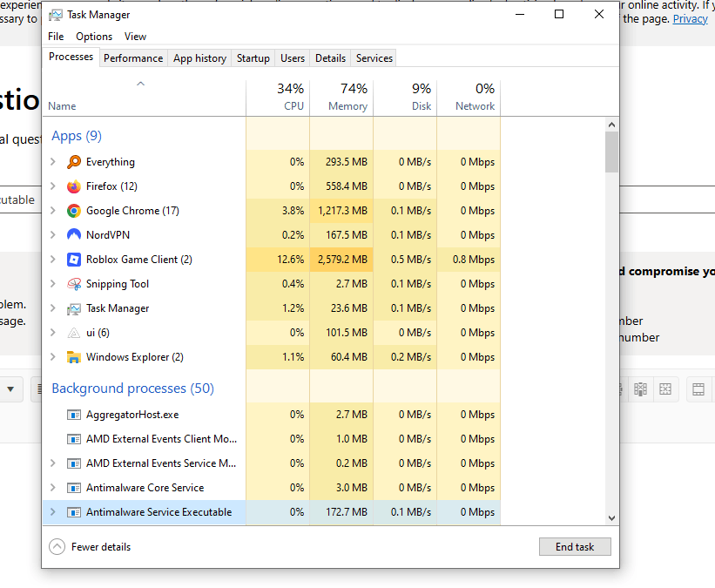Image resolution: width=715 pixels, height=588 pixels.
Task: Open the Options menu
Action: (x=94, y=37)
